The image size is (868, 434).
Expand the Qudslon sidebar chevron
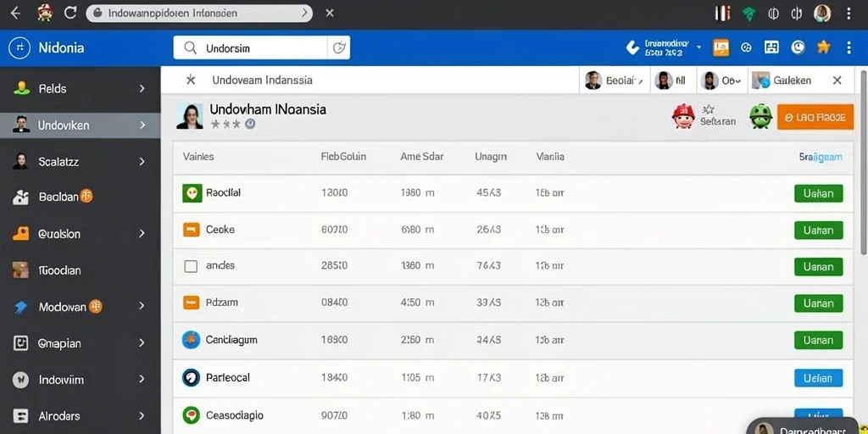click(142, 234)
